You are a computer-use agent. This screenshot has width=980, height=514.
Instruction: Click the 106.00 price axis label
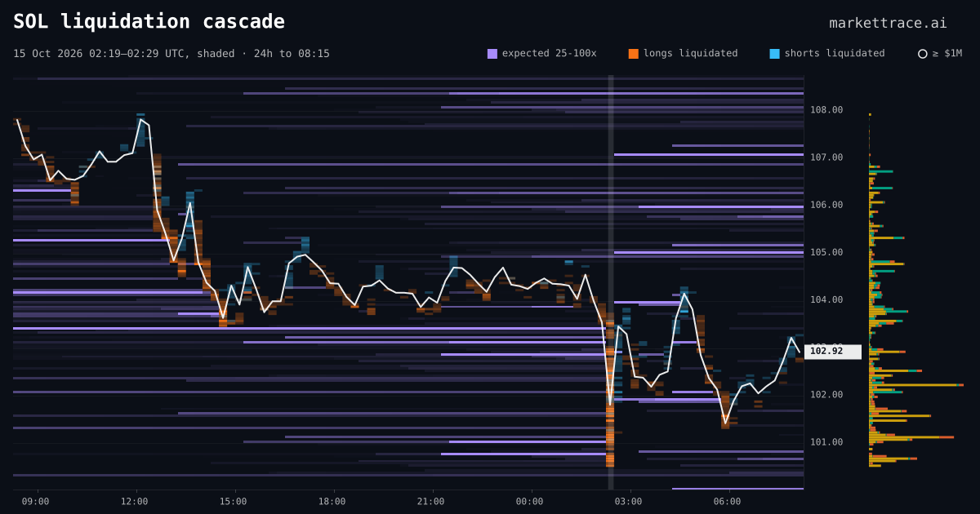826,205
